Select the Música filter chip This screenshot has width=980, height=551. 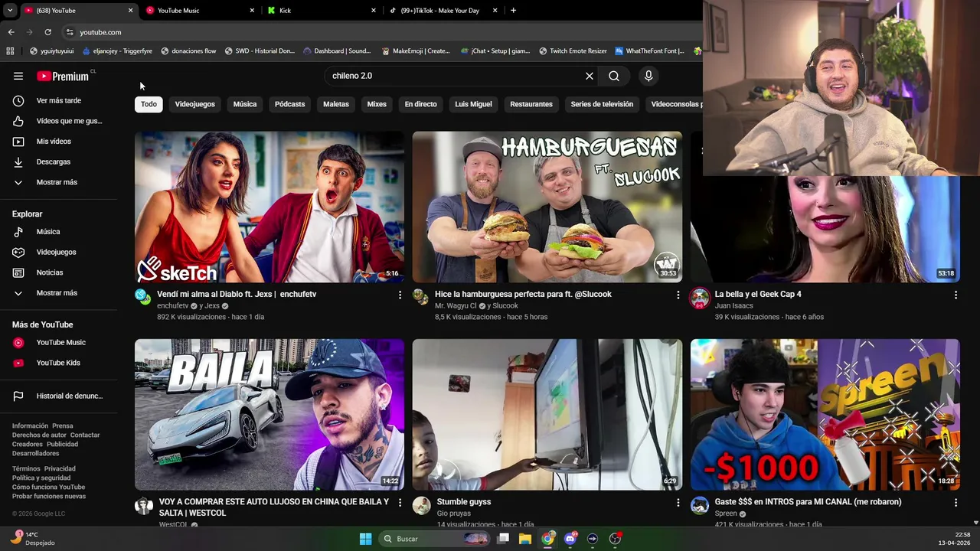coord(245,104)
